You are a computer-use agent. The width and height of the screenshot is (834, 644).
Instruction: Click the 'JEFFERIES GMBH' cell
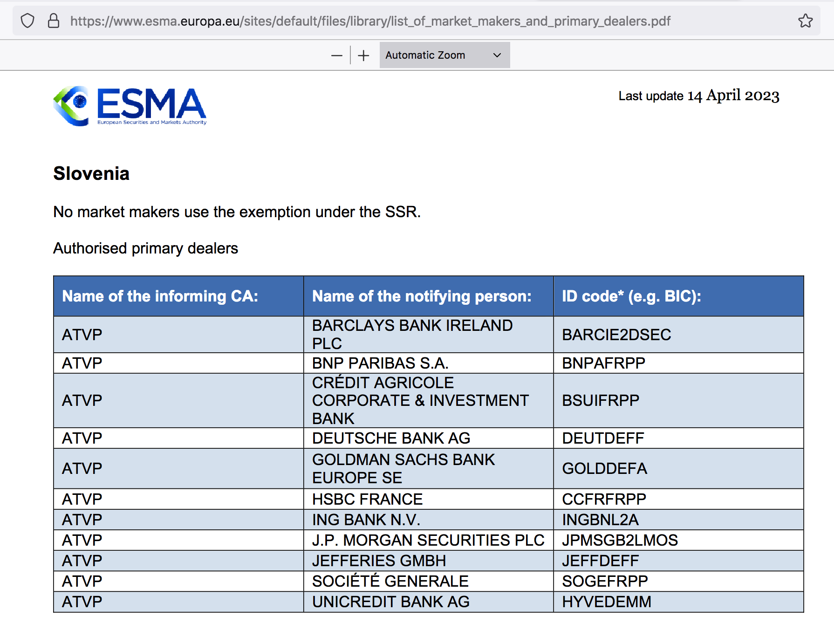[428, 561]
